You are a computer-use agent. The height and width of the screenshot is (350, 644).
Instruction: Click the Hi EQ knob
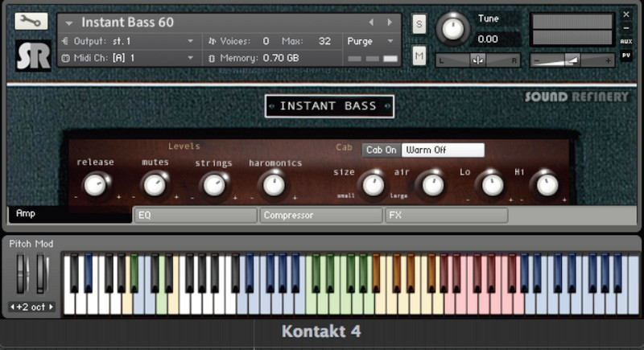tap(547, 185)
